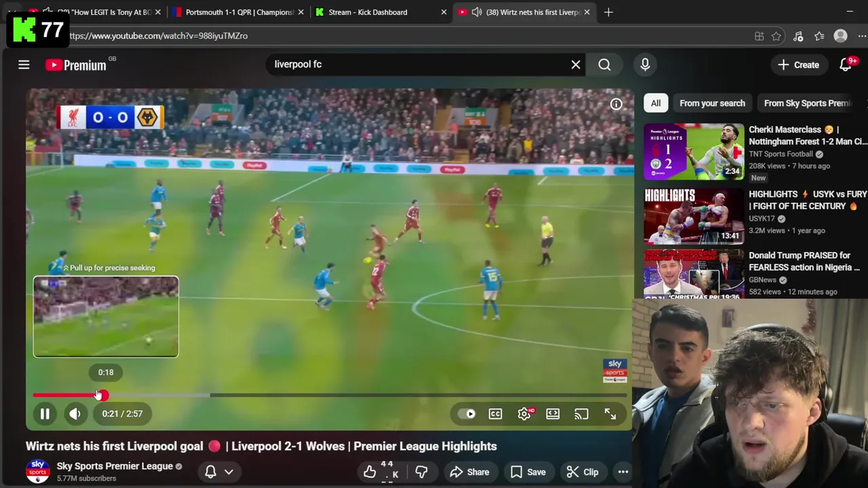Open Donald Trump PRAISED for FEARLESS title
The height and width of the screenshot is (488, 868).
point(804,262)
